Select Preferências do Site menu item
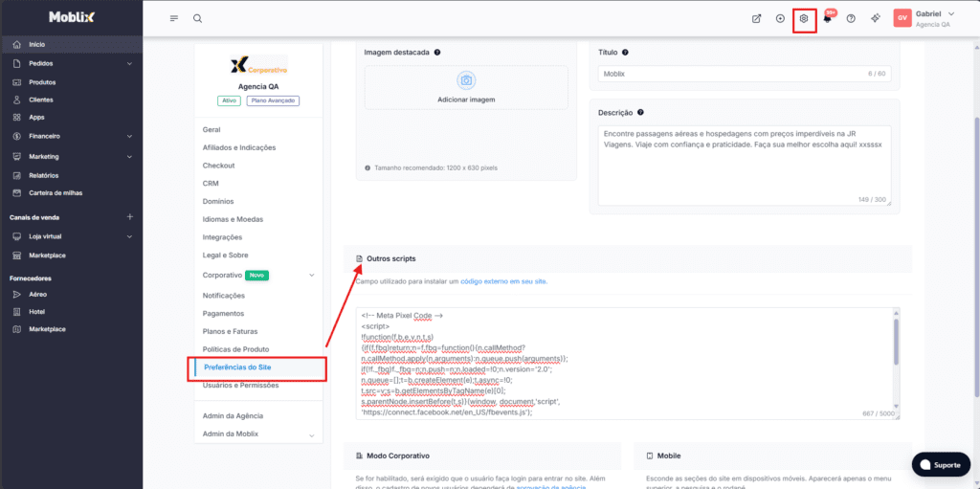The image size is (980, 489). [x=237, y=367]
